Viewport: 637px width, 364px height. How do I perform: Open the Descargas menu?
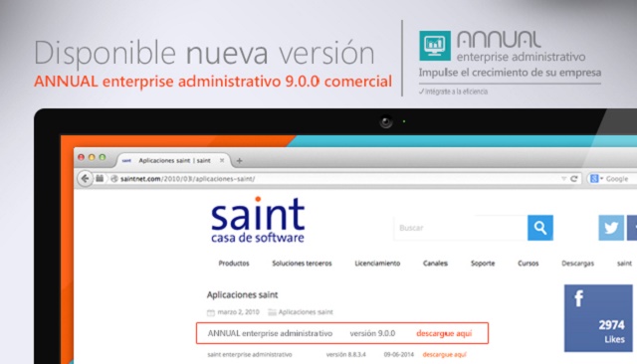577,263
